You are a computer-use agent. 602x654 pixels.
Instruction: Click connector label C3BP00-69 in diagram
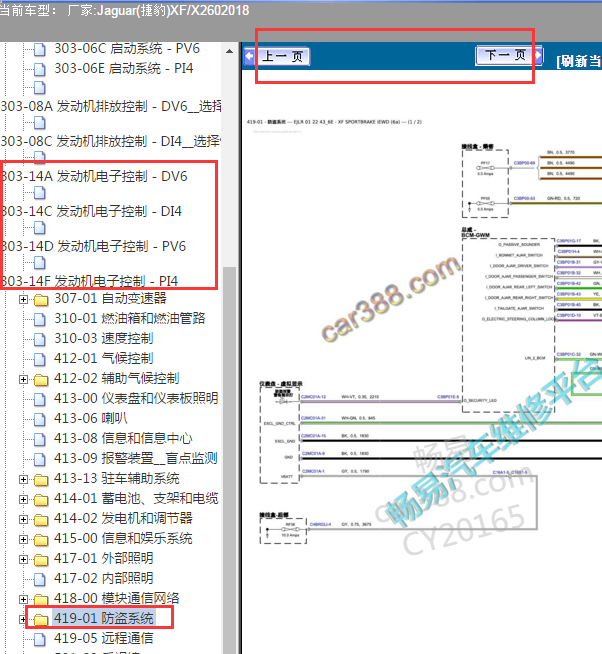coord(524,163)
